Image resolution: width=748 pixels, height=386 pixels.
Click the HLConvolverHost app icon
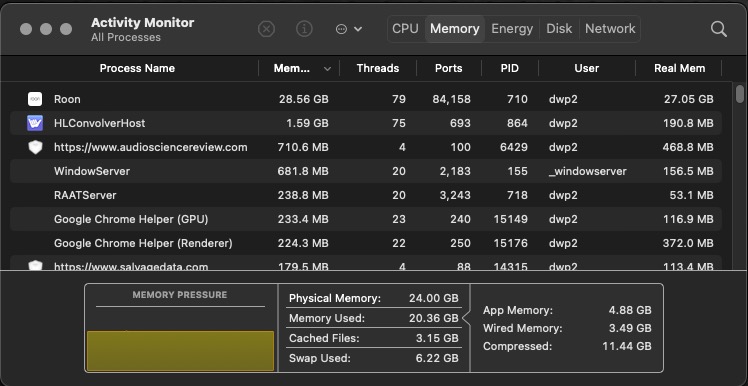(x=35, y=123)
